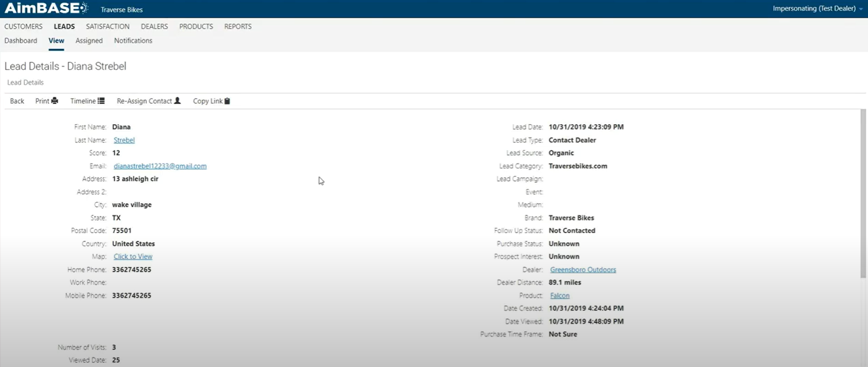Screen dimensions: 868x367
Task: Select the Re-Assign Contact person icon
Action: pos(179,101)
